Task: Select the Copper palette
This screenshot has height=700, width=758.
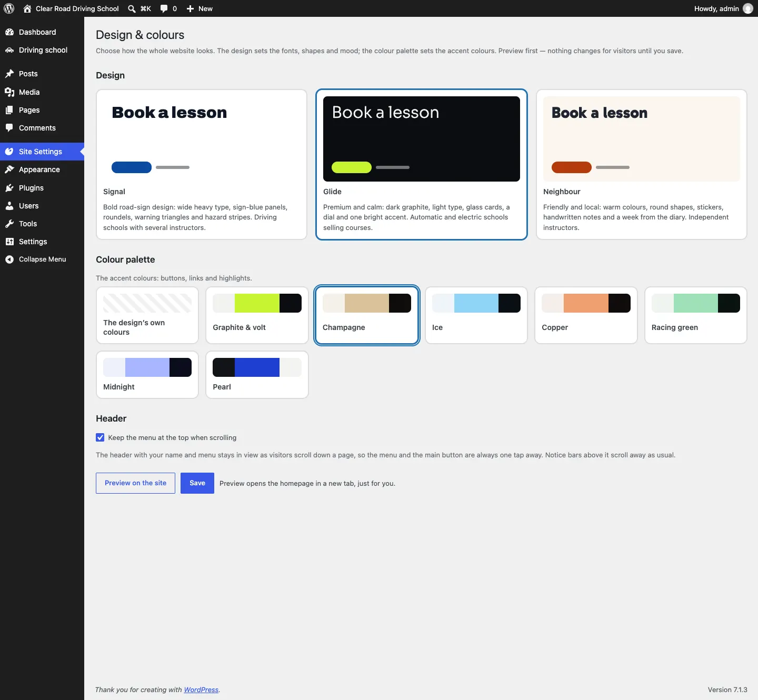Action: point(586,315)
